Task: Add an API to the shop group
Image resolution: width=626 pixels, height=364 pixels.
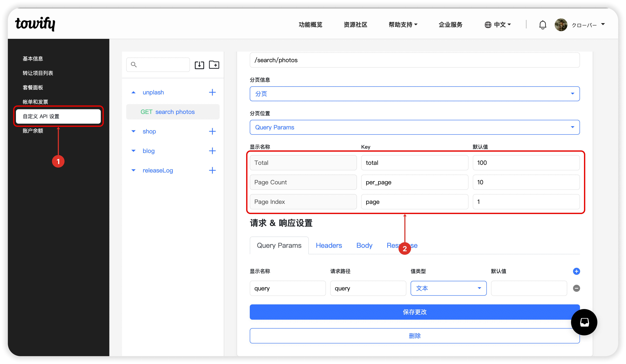Action: [x=212, y=131]
